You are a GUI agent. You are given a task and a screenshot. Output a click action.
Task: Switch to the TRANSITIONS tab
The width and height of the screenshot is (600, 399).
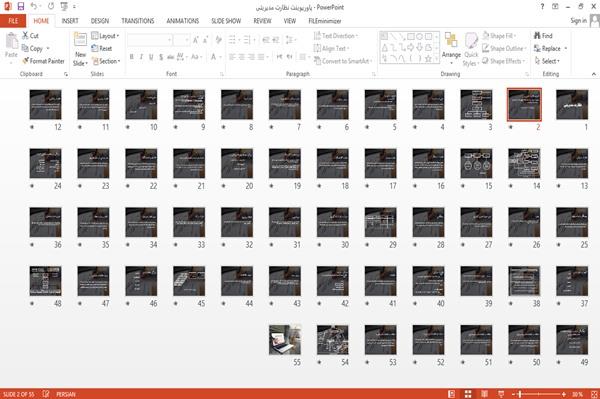pyautogui.click(x=138, y=21)
